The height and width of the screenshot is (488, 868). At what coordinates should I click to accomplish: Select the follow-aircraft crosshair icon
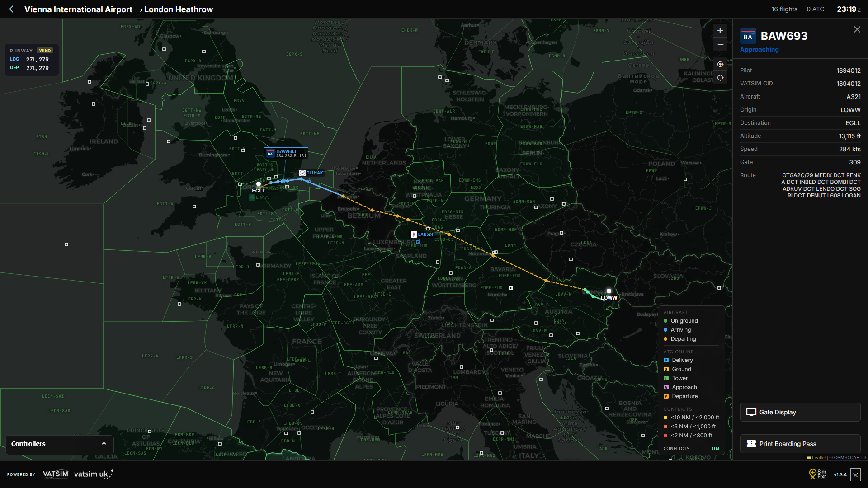tap(720, 64)
